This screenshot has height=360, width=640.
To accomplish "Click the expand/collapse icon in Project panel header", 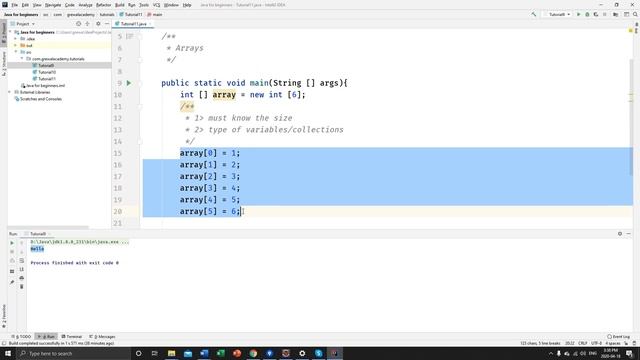I will tap(87, 24).
